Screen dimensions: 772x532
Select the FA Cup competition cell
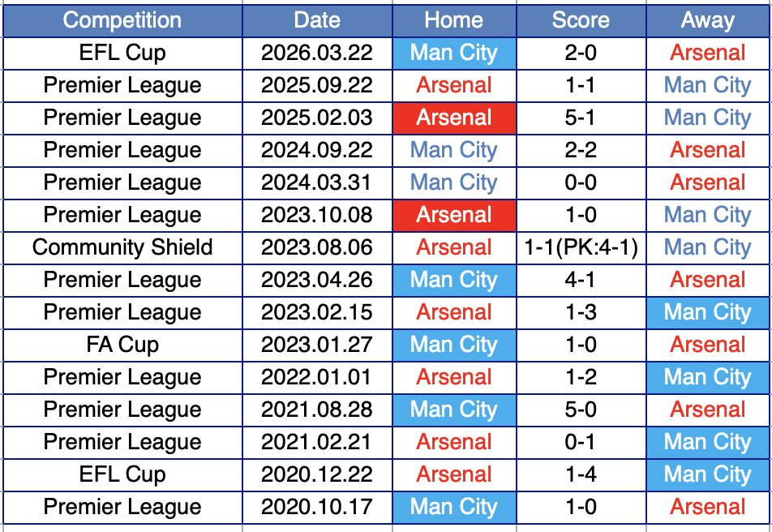tap(122, 345)
